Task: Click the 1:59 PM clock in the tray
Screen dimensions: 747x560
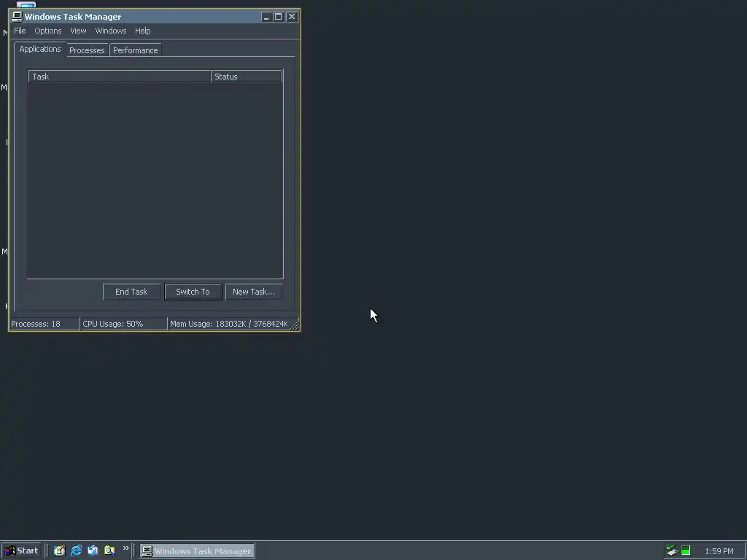Action: coord(719,551)
